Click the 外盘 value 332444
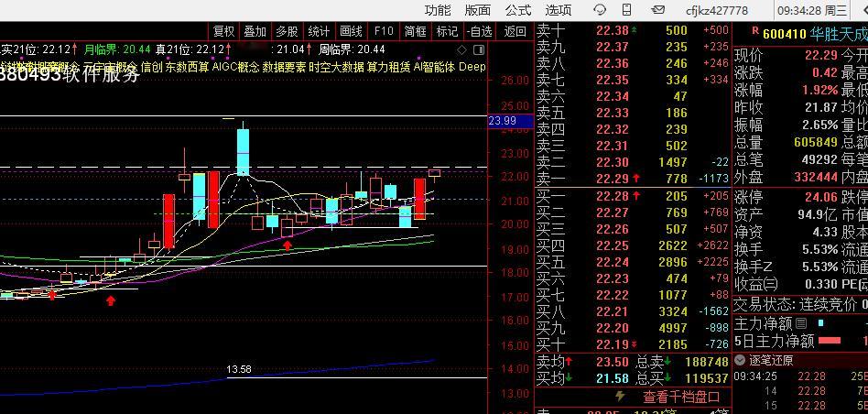Viewport: 868px width, 414px height. [816, 177]
